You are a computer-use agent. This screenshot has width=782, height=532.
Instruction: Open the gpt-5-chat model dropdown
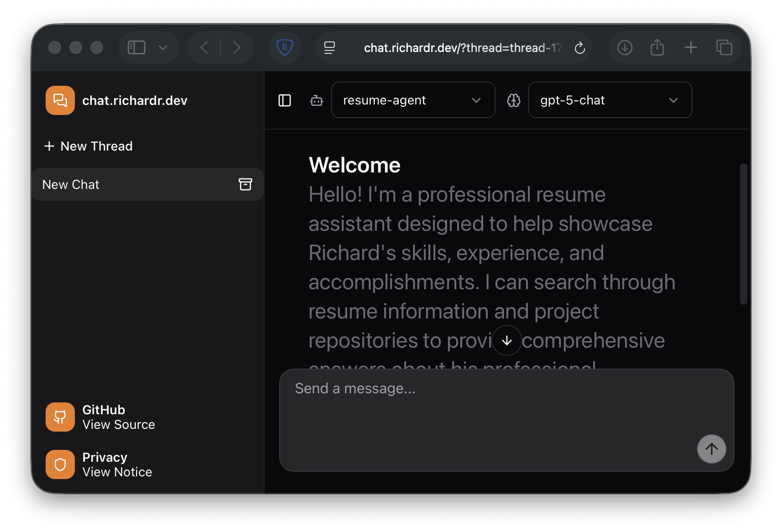[x=610, y=100]
